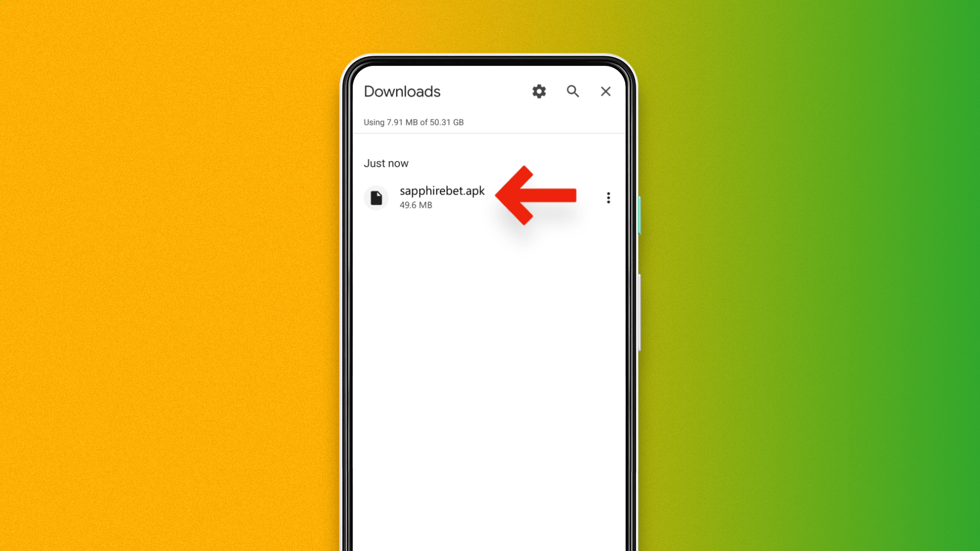Image resolution: width=980 pixels, height=551 pixels.
Task: Close the Downloads panel
Action: [604, 91]
